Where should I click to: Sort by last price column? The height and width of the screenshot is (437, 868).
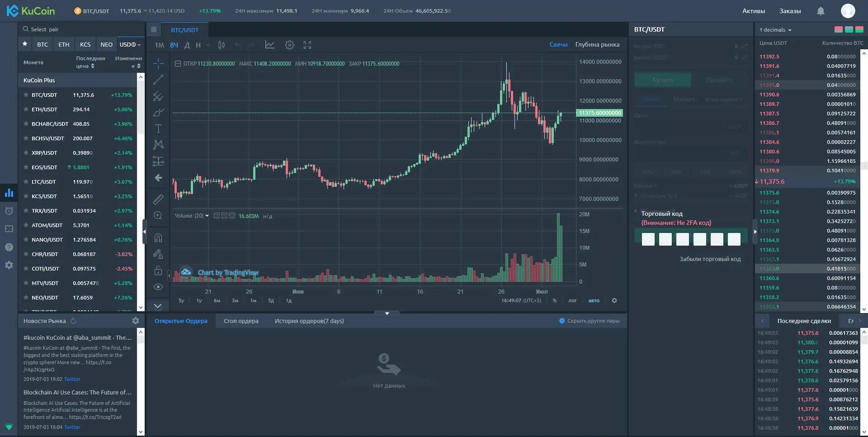90,62
